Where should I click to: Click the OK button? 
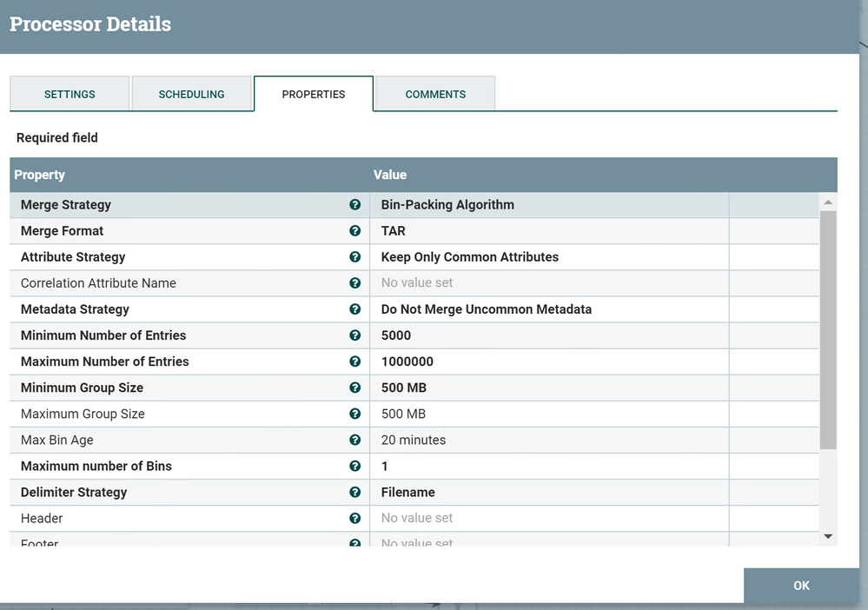[801, 586]
